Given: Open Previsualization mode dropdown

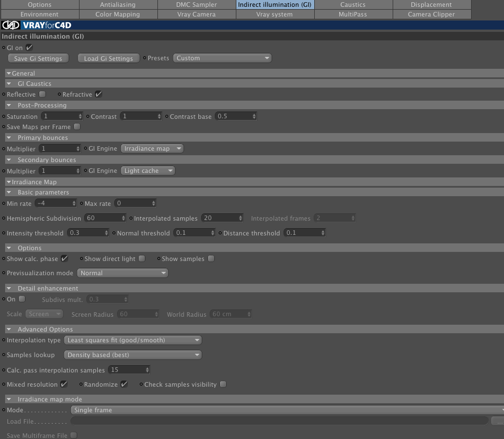Looking at the screenshot, I should coord(123,273).
